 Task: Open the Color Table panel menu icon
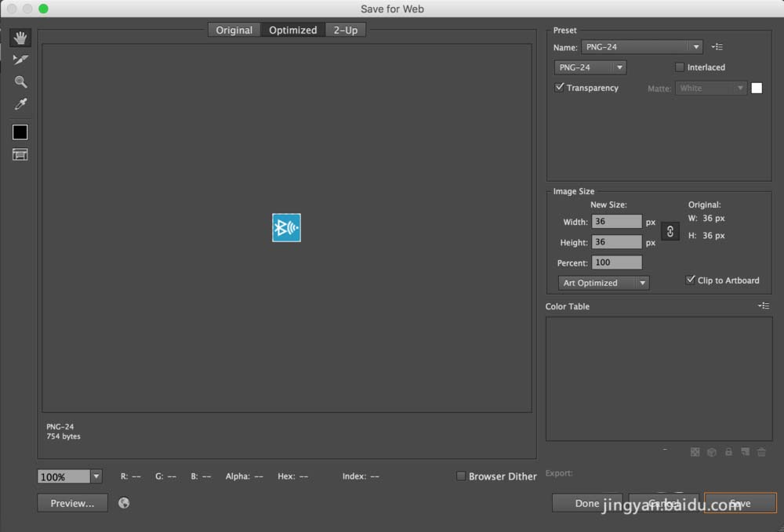point(764,306)
